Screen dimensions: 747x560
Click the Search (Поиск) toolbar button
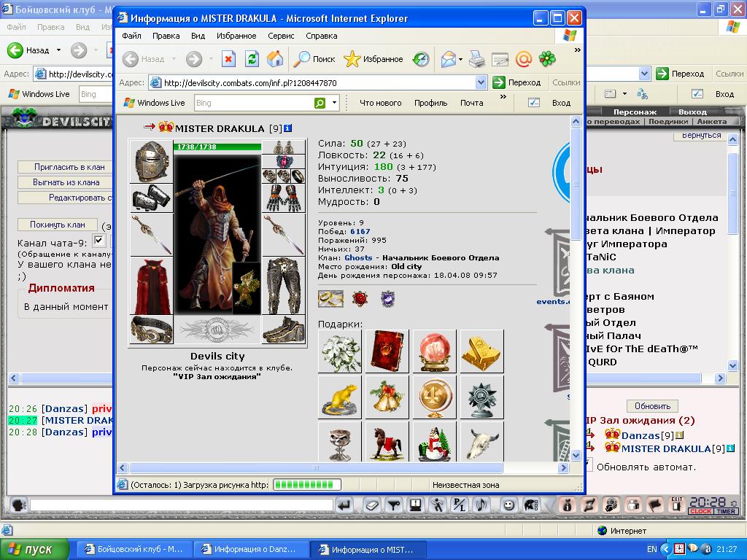[x=314, y=59]
